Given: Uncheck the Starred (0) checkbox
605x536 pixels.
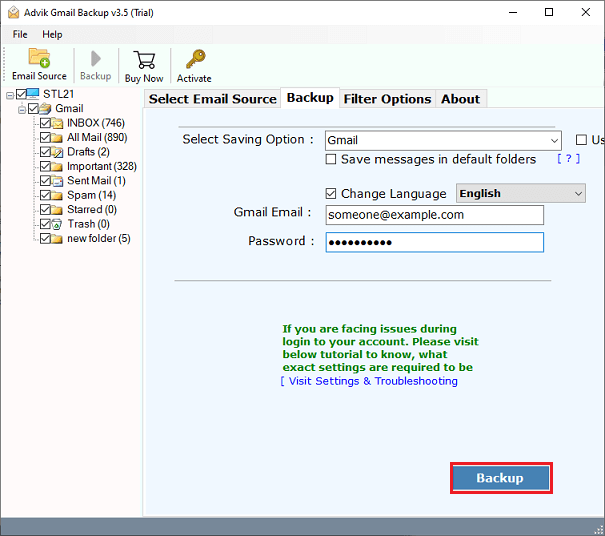Looking at the screenshot, I should pyautogui.click(x=46, y=210).
